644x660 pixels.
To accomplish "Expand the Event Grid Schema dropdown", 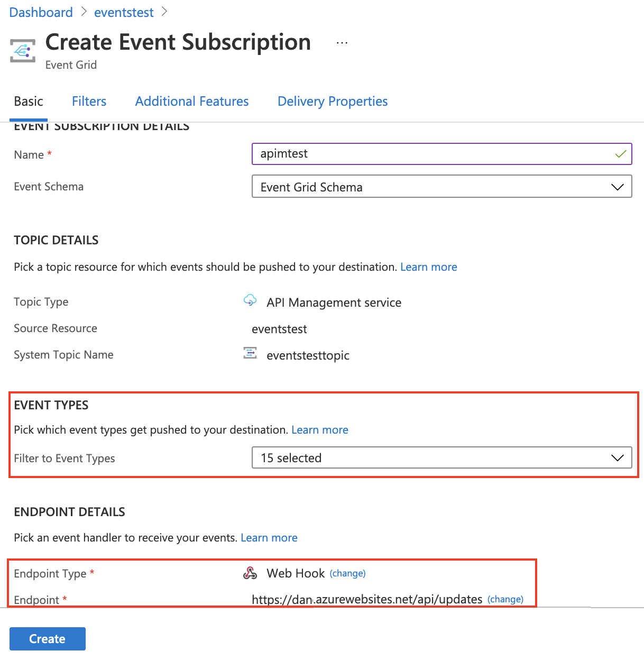I will [x=617, y=187].
